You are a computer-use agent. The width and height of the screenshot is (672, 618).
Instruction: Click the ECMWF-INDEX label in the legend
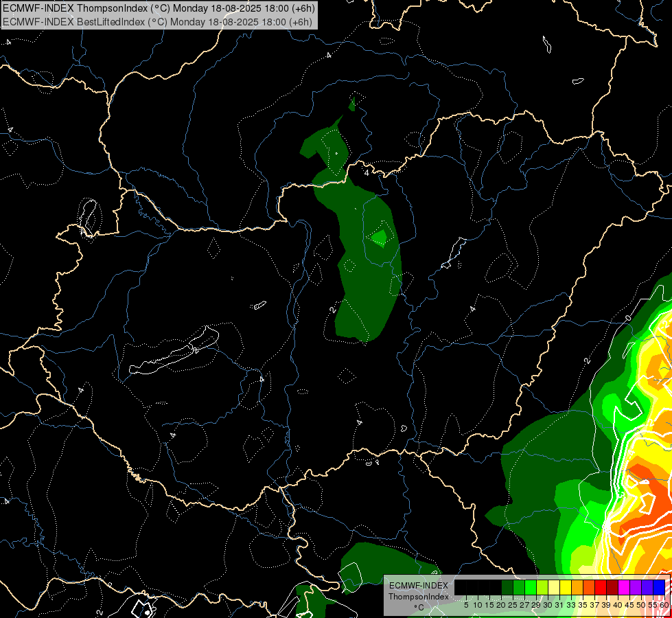[418, 586]
